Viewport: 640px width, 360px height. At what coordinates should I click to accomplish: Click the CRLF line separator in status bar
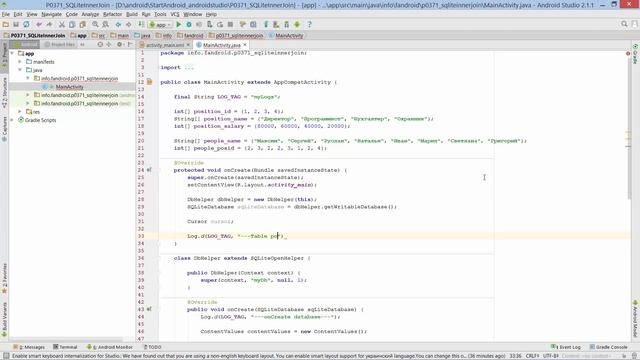[532, 356]
